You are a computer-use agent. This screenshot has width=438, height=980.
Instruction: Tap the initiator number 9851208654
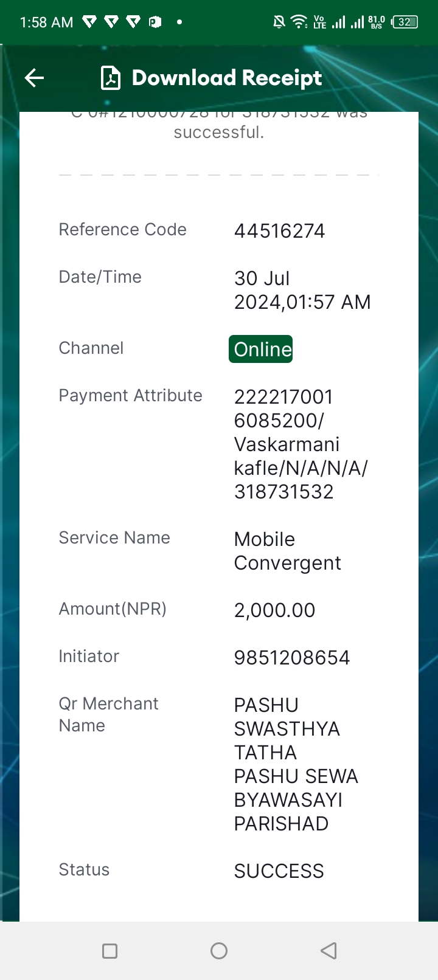pyautogui.click(x=292, y=658)
